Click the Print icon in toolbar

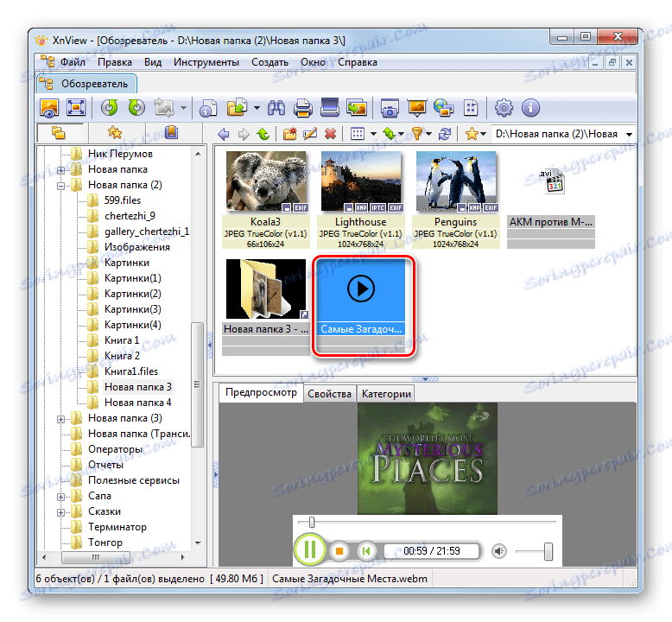pos(302,108)
